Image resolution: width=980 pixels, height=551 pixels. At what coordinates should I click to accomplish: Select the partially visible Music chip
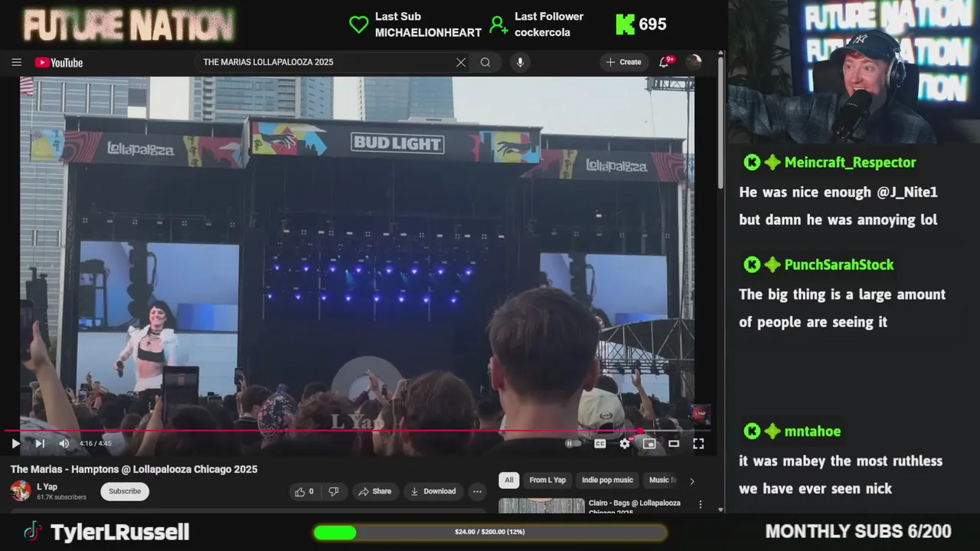tap(662, 480)
